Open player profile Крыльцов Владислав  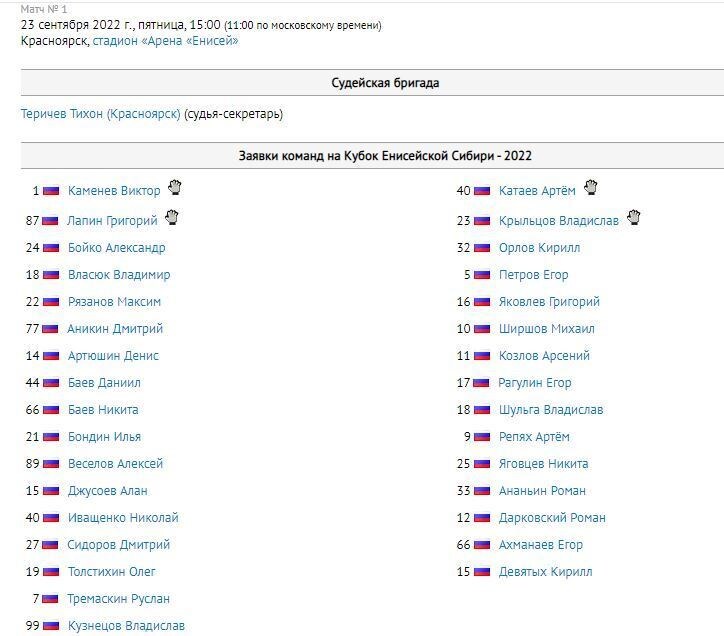(559, 221)
